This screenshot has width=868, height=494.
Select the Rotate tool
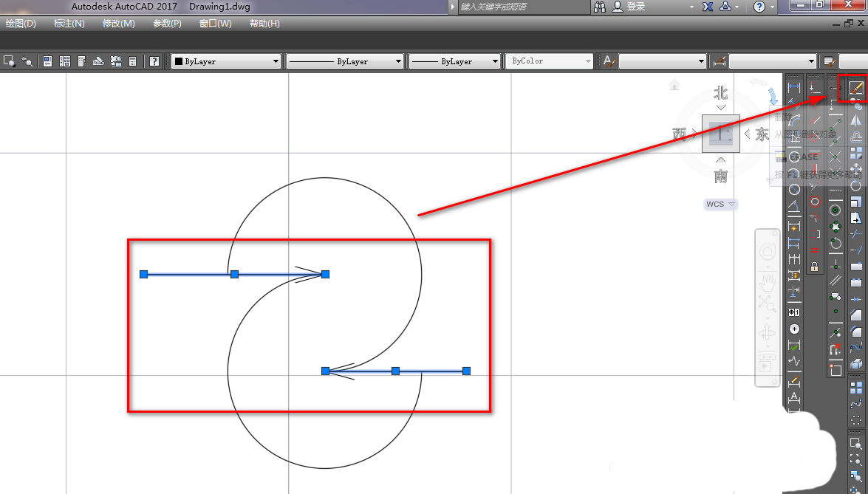click(856, 185)
